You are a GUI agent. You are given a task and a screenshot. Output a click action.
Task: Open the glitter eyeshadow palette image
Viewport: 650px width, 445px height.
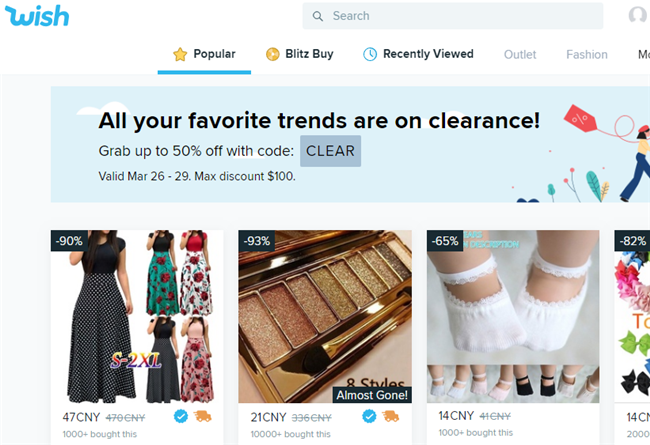click(x=324, y=316)
